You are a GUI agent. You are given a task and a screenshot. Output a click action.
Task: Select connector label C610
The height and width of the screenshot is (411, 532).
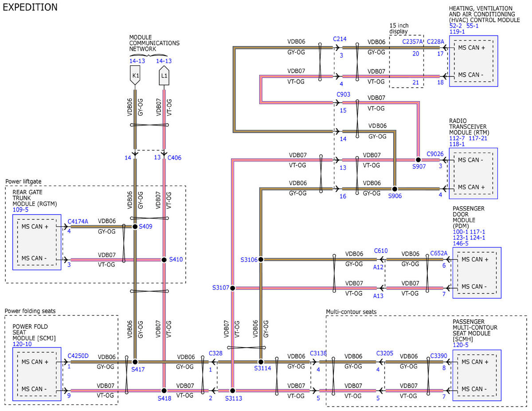pyautogui.click(x=381, y=251)
